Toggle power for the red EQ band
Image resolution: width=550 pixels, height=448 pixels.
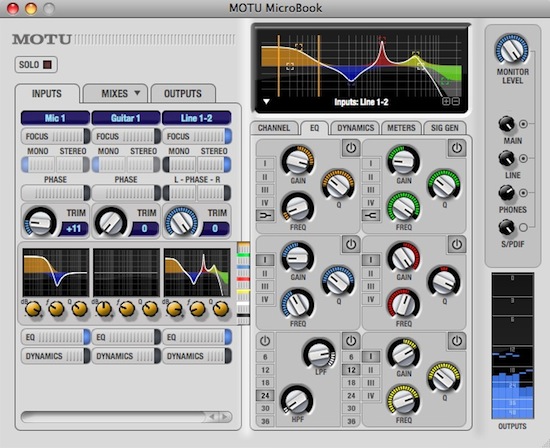(456, 244)
